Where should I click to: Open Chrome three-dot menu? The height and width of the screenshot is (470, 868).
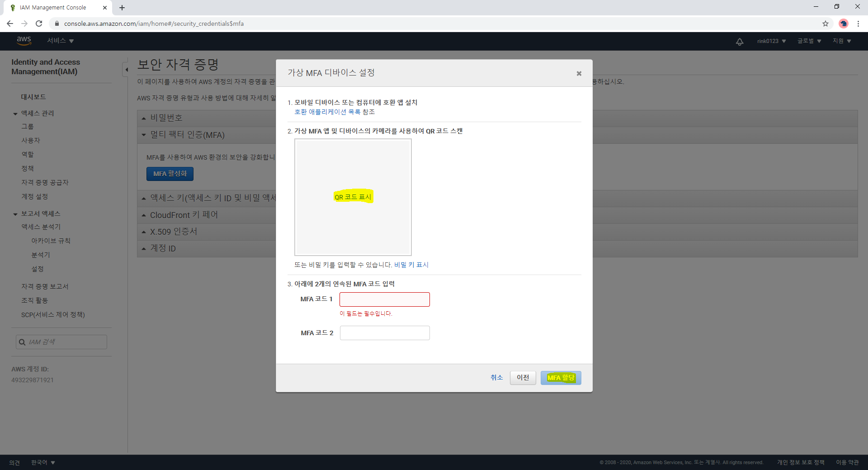(858, 24)
